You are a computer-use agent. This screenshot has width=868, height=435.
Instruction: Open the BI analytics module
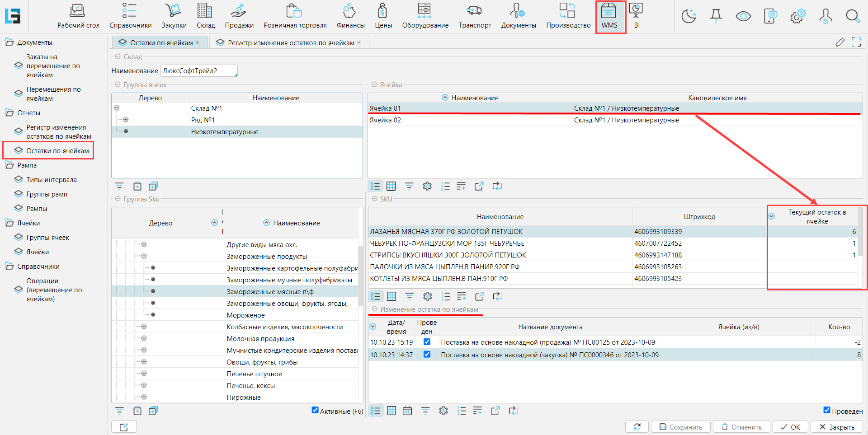636,16
